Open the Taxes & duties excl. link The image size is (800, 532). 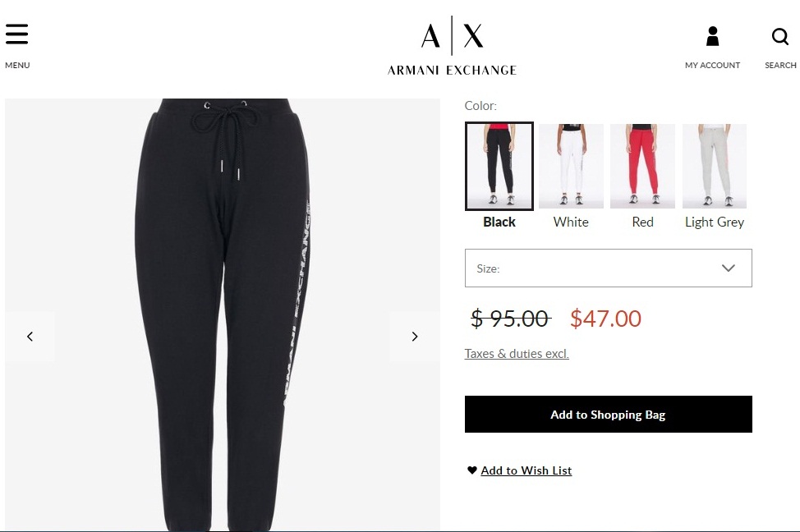point(517,354)
